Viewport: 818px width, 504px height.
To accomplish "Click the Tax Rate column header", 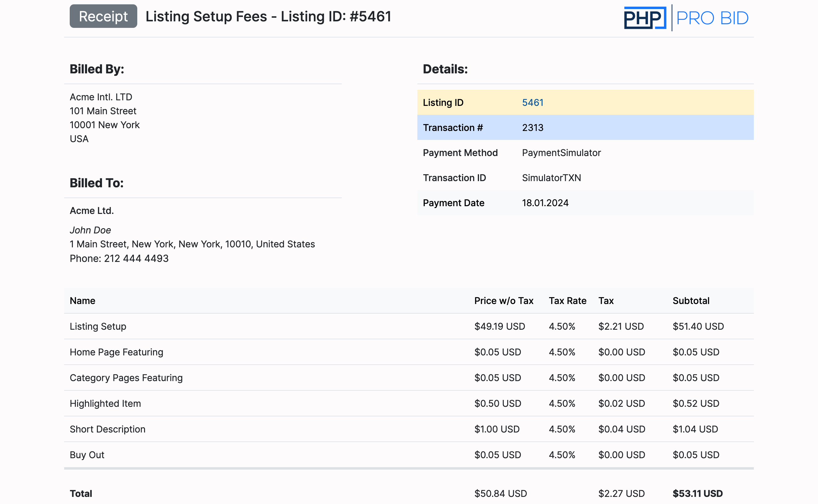I will click(567, 301).
